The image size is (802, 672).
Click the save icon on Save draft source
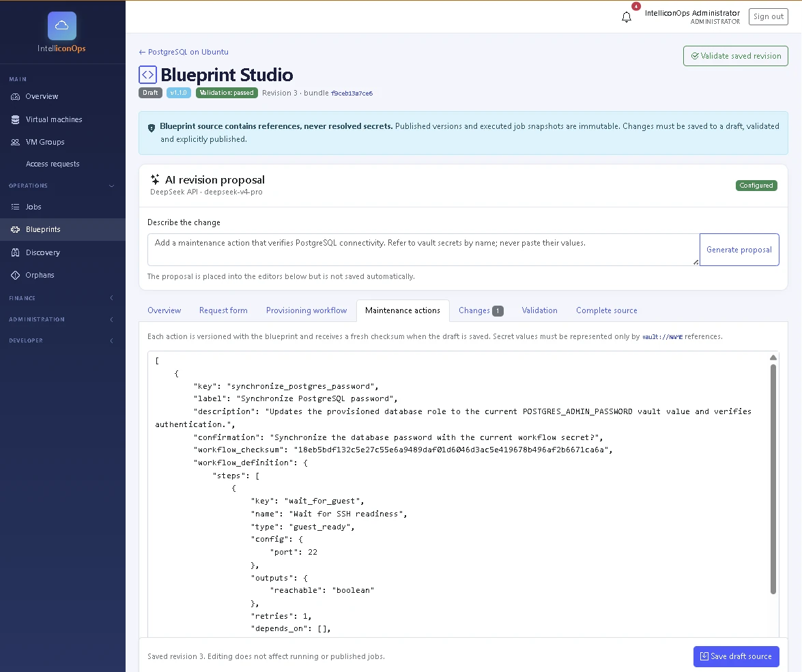[704, 656]
